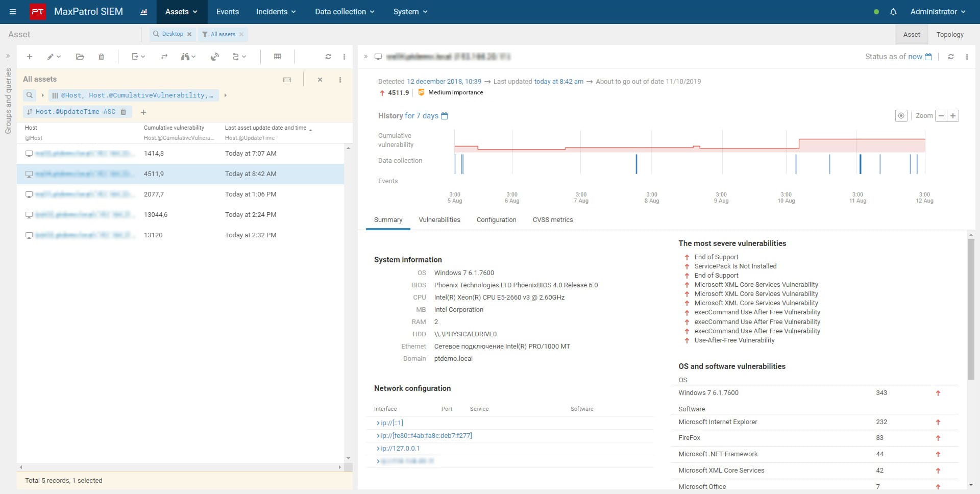Delete the Host.@UpdateTime ASC sorting
Viewport: 980px width, 494px height.
pyautogui.click(x=123, y=112)
